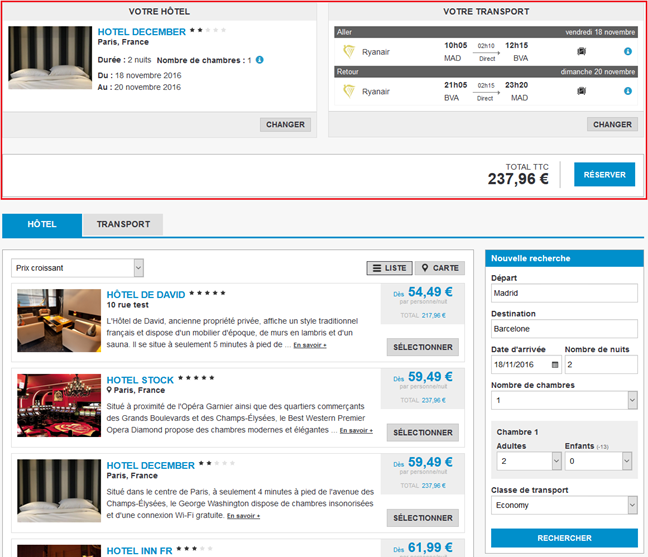Select the Hôtel tab
Image resolution: width=648 pixels, height=557 pixels.
tap(42, 224)
